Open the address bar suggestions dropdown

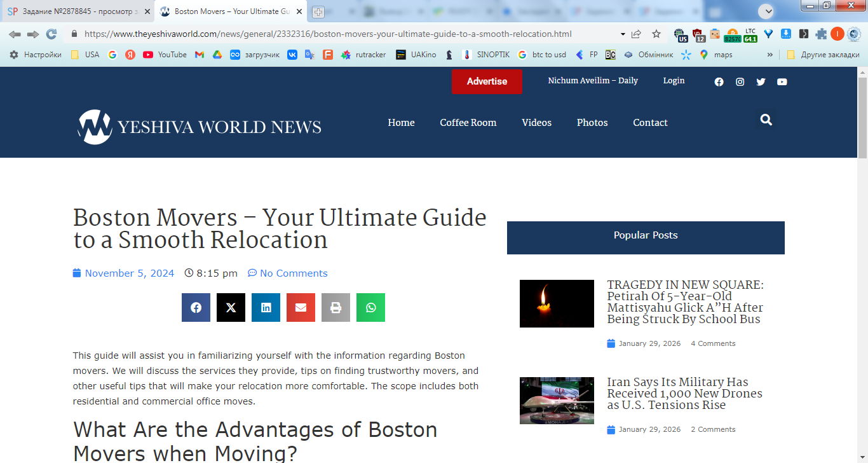(623, 34)
